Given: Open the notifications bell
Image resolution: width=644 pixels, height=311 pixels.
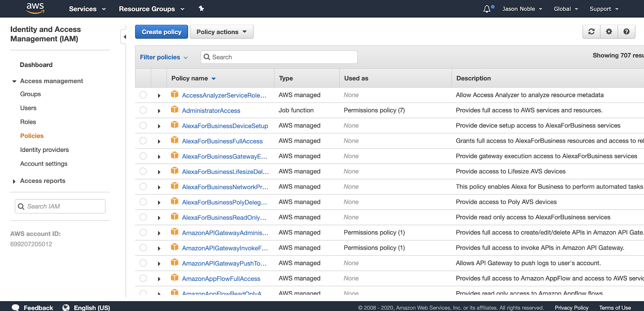Looking at the screenshot, I should point(487,9).
